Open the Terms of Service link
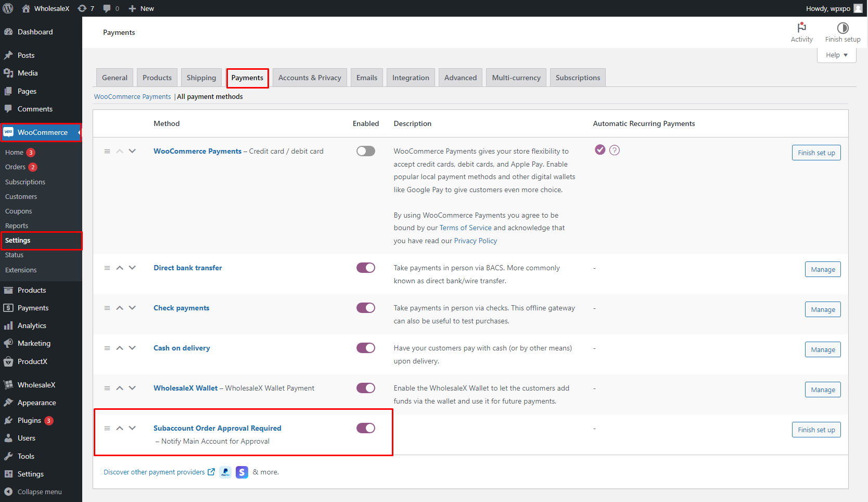The width and height of the screenshot is (868, 502). tap(465, 228)
